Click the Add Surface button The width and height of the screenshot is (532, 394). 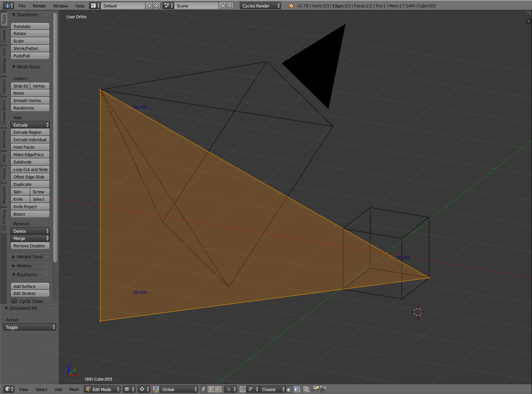(30, 286)
